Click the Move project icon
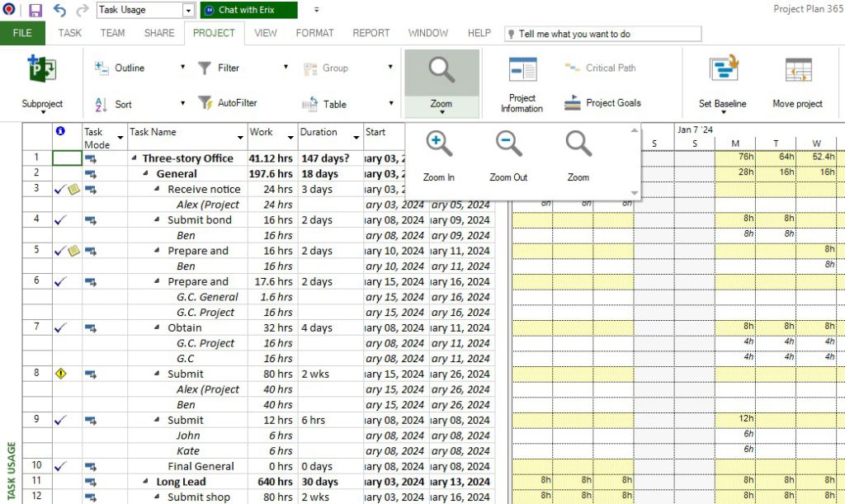Viewport: 845px width, 504px height. point(798,71)
